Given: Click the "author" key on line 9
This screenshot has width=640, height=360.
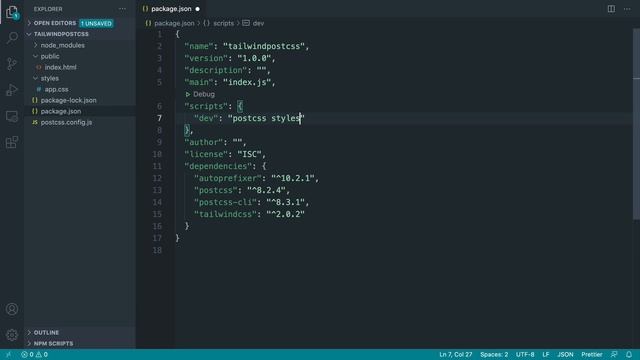Looking at the screenshot, I should [x=203, y=142].
